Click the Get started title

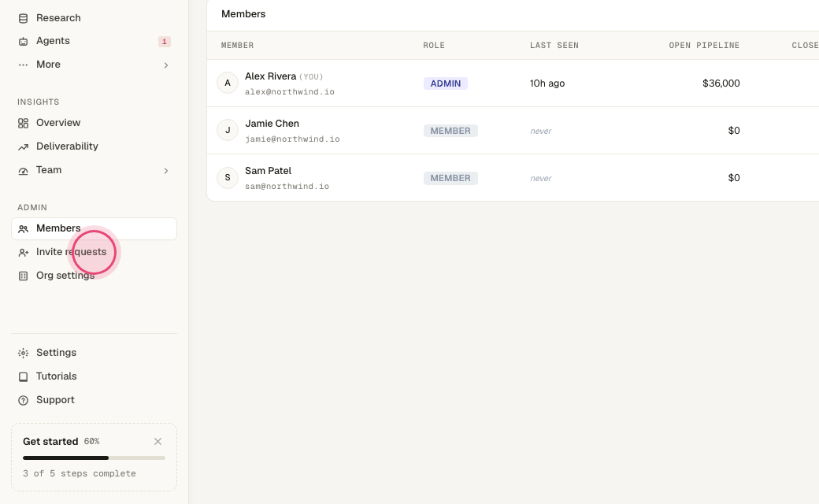[x=50, y=441]
